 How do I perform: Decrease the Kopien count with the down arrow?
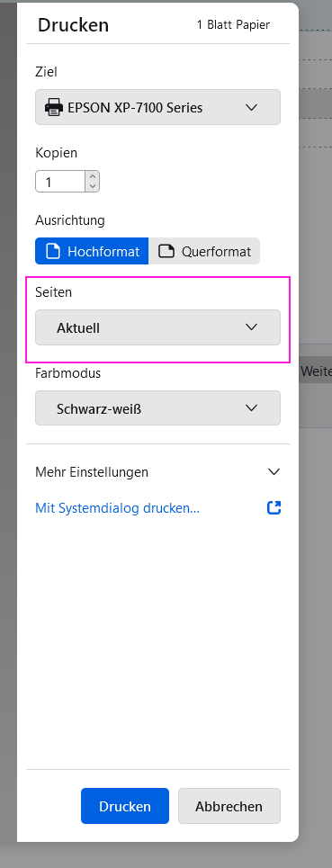coord(93,186)
